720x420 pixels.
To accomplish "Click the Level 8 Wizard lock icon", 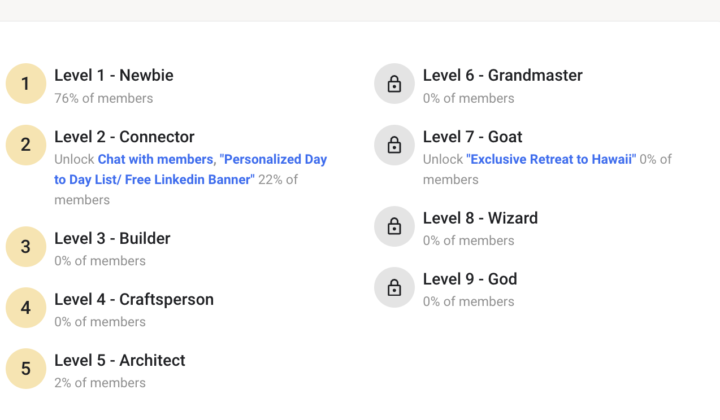I will coord(394,226).
